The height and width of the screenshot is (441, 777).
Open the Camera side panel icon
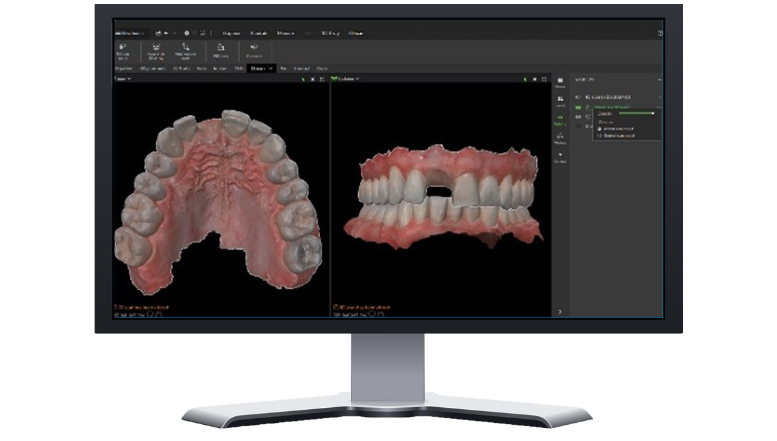tap(560, 158)
